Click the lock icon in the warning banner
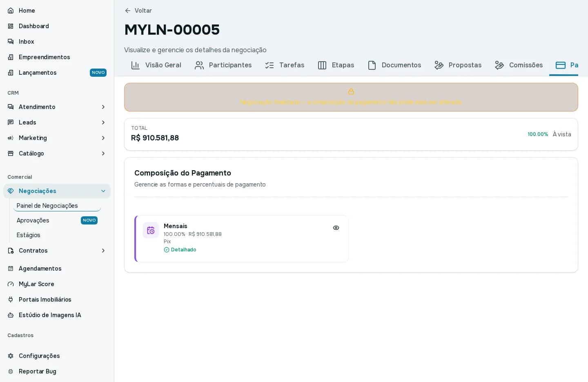Screen dimensions: 588x382 [x=351, y=91]
